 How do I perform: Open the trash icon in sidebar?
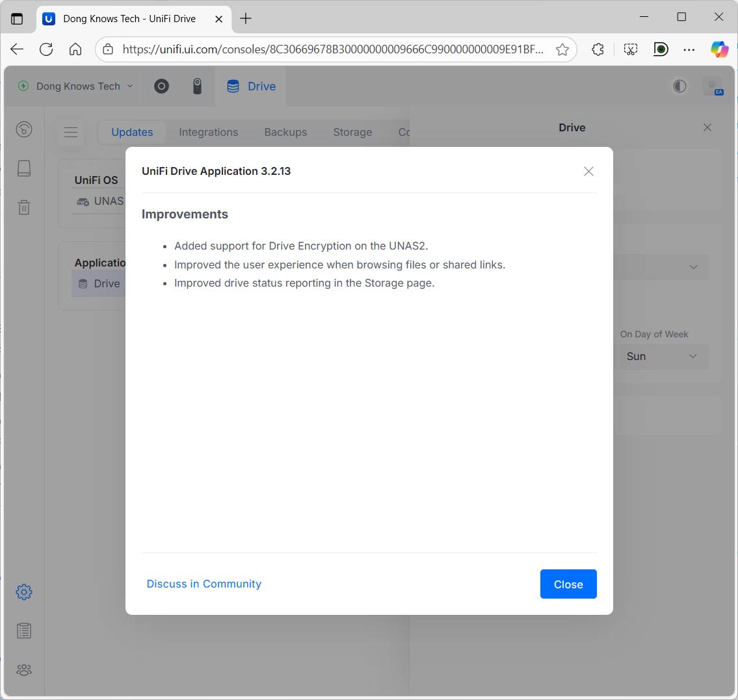coord(24,207)
